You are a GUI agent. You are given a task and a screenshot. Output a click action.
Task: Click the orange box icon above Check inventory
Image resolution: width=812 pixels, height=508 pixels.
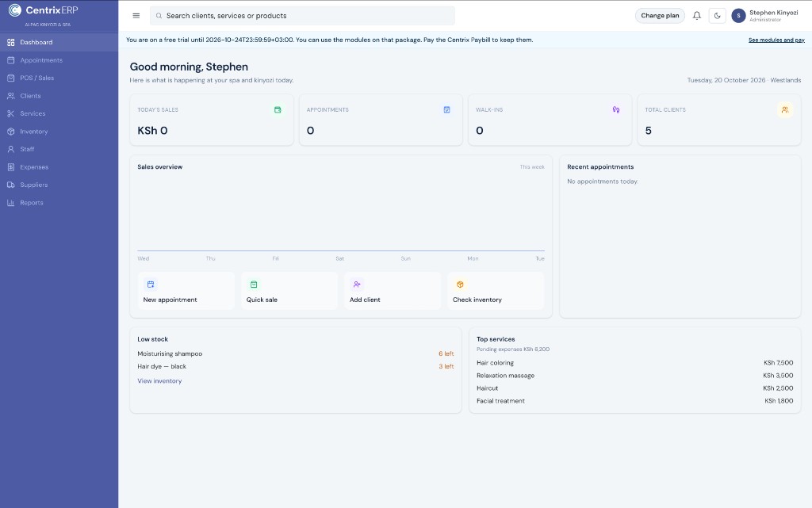click(x=460, y=284)
